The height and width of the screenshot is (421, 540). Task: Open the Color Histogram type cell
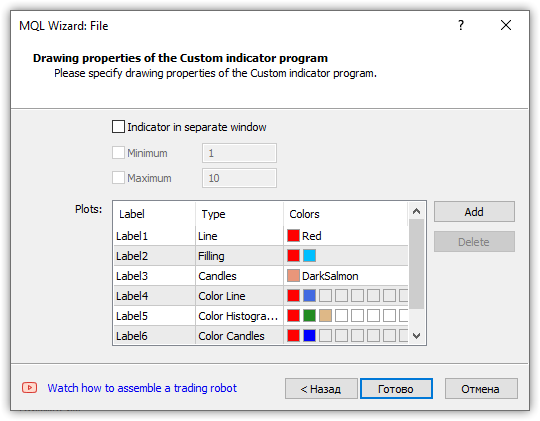point(239,316)
